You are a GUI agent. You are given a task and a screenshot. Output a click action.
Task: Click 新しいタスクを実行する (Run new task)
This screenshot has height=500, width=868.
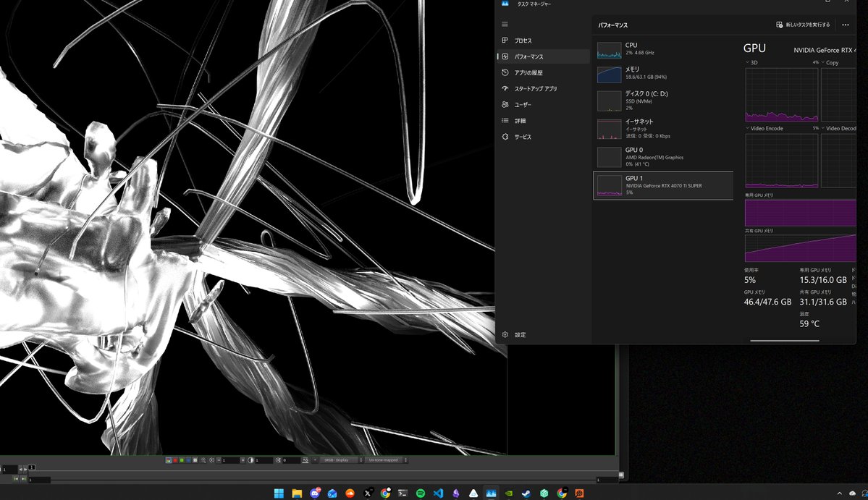pos(803,25)
